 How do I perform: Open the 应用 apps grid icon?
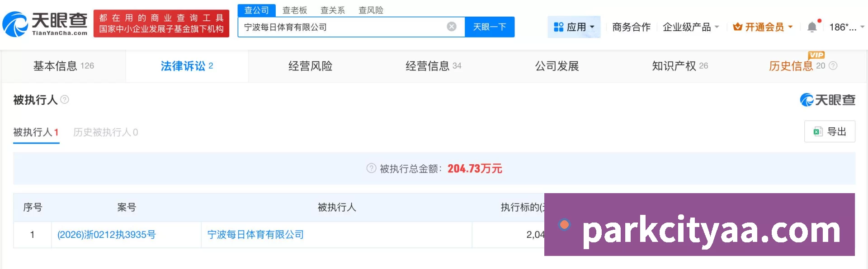pyautogui.click(x=559, y=27)
